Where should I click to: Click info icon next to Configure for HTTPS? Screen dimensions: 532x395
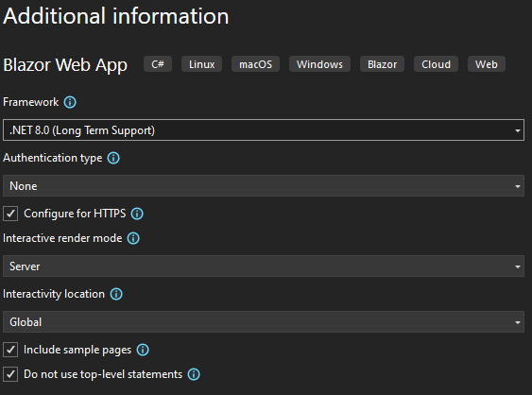pos(137,214)
